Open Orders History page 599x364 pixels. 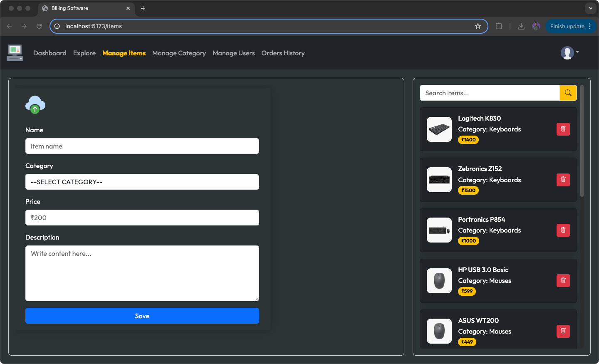pos(283,53)
